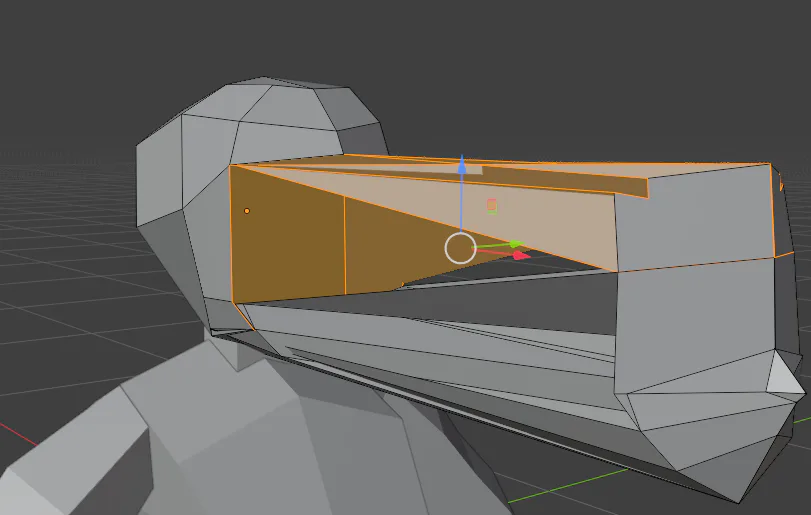Click the red X-axis move gizmo arrow
The image size is (811, 515).
[x=521, y=255]
